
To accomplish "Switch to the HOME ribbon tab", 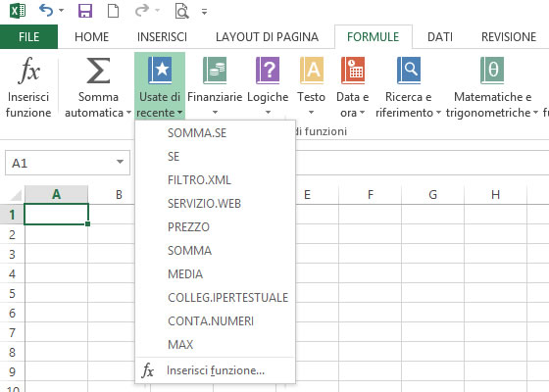I will tap(92, 37).
